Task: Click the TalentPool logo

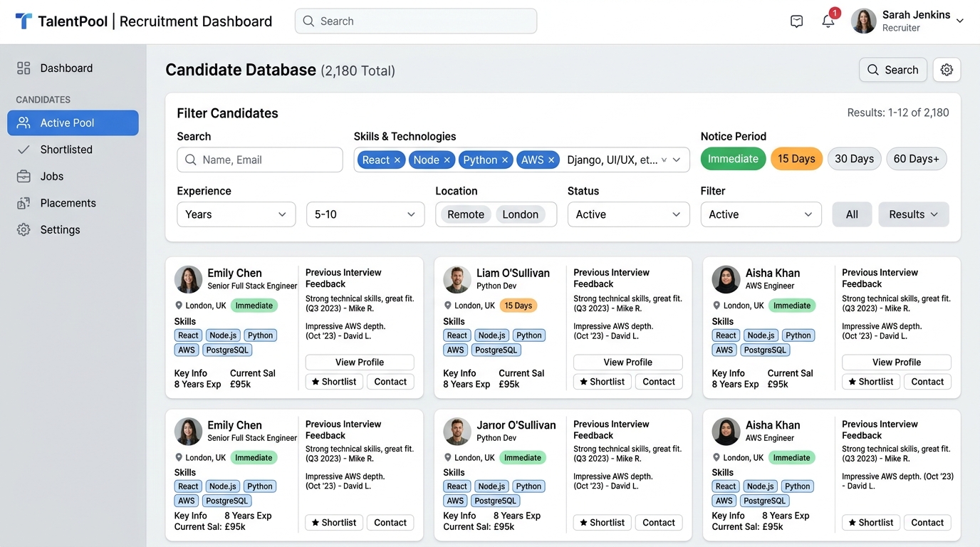Action: (24, 21)
